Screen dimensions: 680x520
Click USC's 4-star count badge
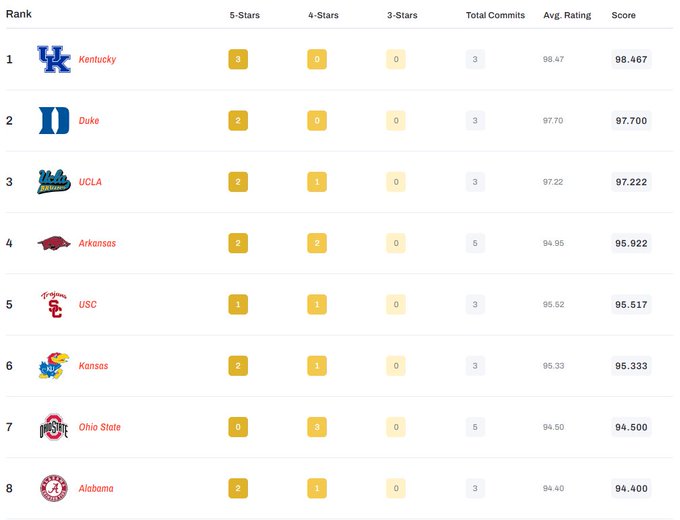(x=317, y=304)
